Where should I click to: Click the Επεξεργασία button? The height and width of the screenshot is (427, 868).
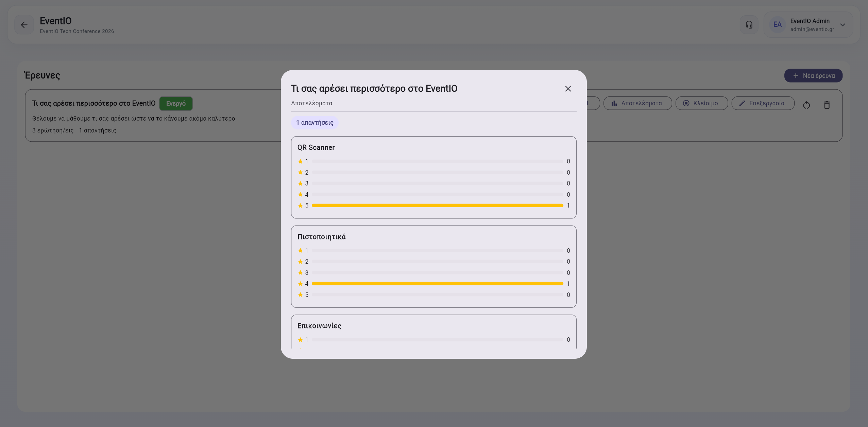coord(763,103)
